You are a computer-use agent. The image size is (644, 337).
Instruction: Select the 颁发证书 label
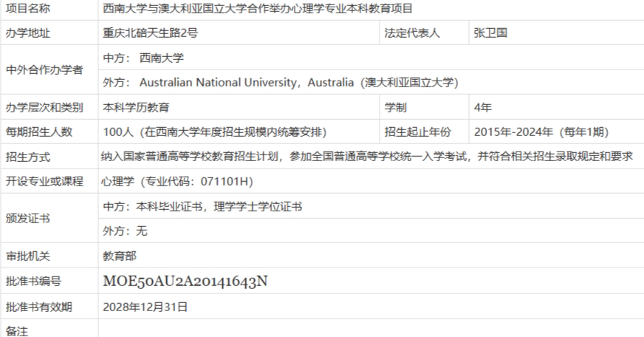click(x=28, y=218)
